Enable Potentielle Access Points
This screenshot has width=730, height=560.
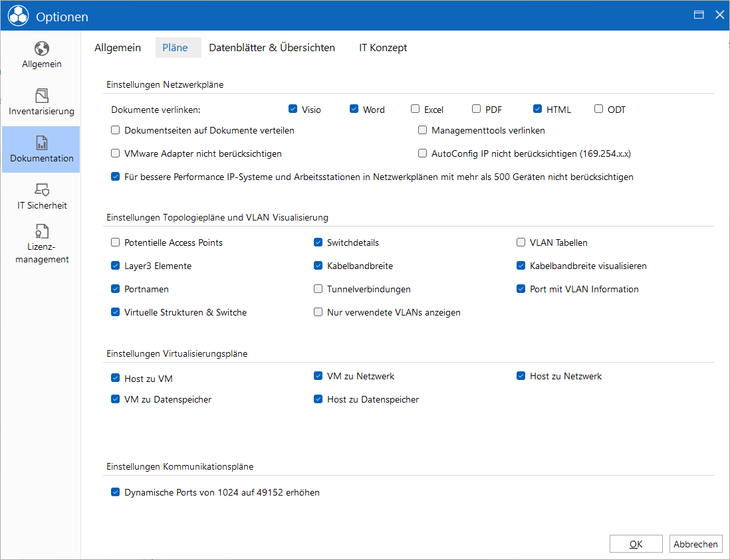click(116, 242)
